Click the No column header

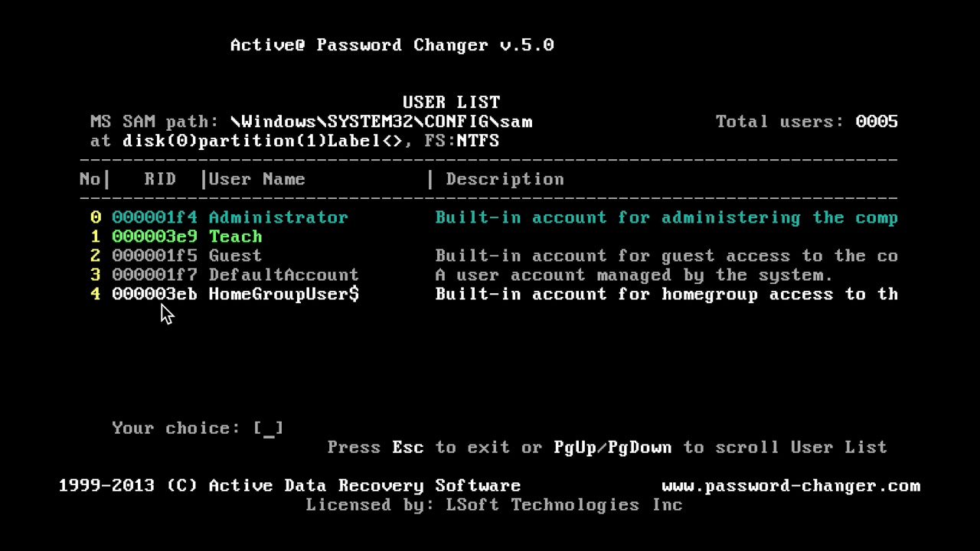pos(90,179)
